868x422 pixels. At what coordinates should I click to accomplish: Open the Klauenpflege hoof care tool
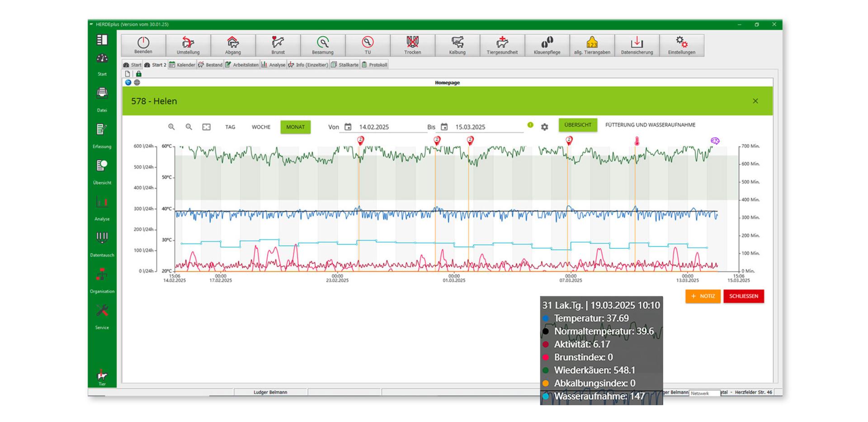(547, 45)
